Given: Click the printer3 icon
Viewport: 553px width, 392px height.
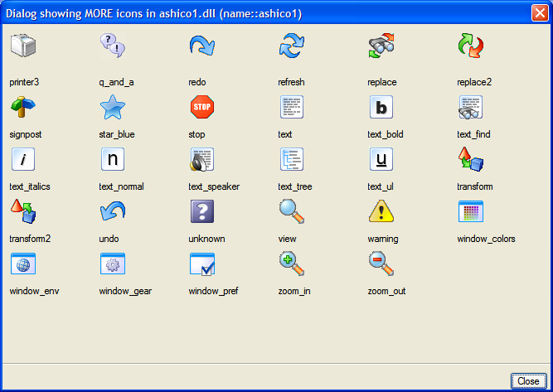Looking at the screenshot, I should click(x=23, y=46).
